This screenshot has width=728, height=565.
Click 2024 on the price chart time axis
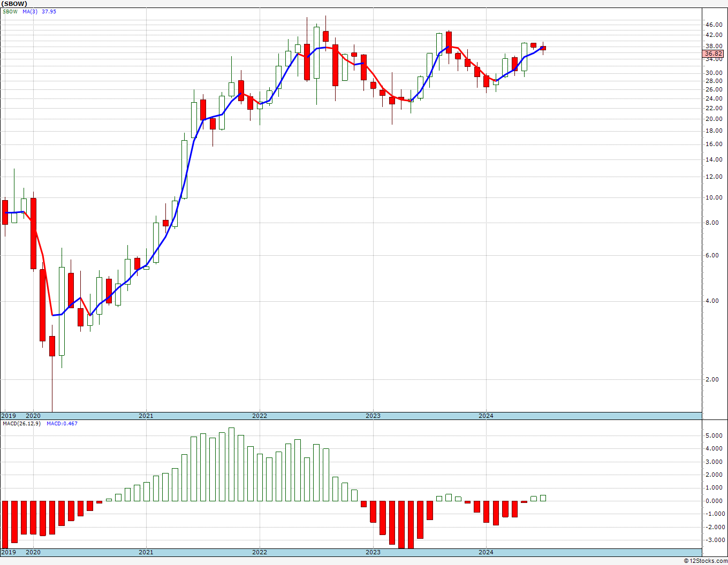(486, 416)
